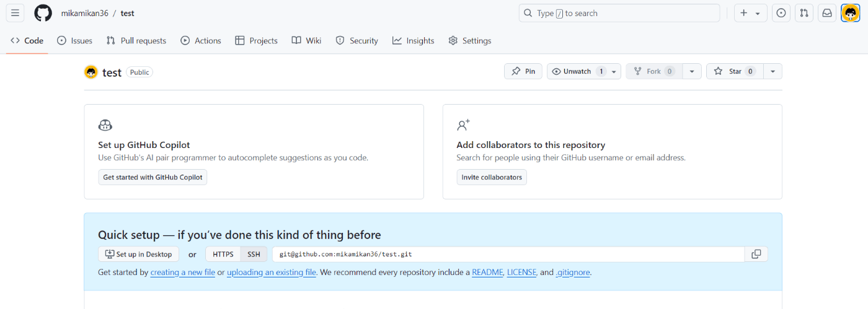The image size is (868, 309).
Task: Click the Fork button
Action: 654,71
